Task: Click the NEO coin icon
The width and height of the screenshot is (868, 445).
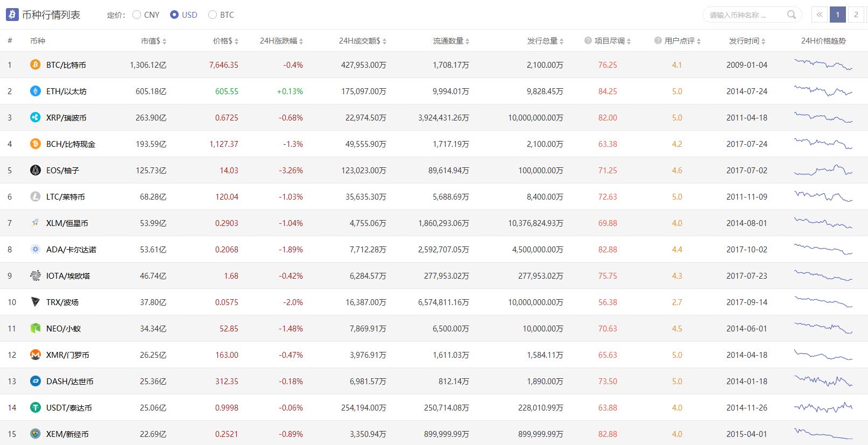Action: point(36,328)
